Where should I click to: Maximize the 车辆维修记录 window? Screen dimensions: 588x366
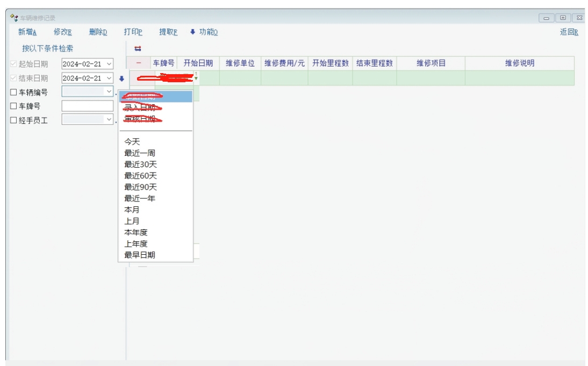pos(563,18)
